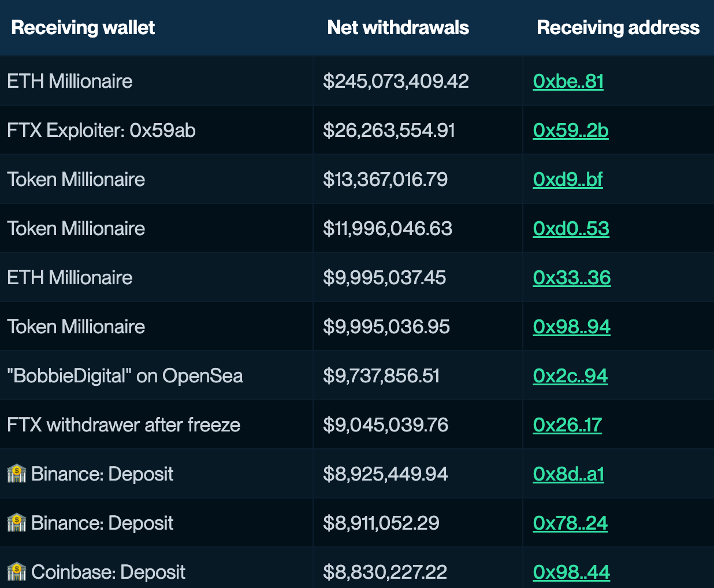
Task: Select the FTX Exploiter: 0x59ab wallet name
Action: pyautogui.click(x=101, y=131)
